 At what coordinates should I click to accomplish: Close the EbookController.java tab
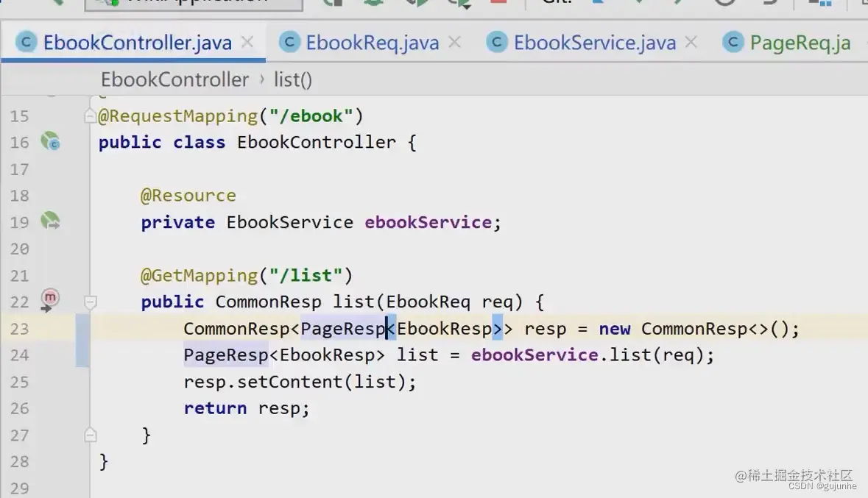tap(247, 42)
